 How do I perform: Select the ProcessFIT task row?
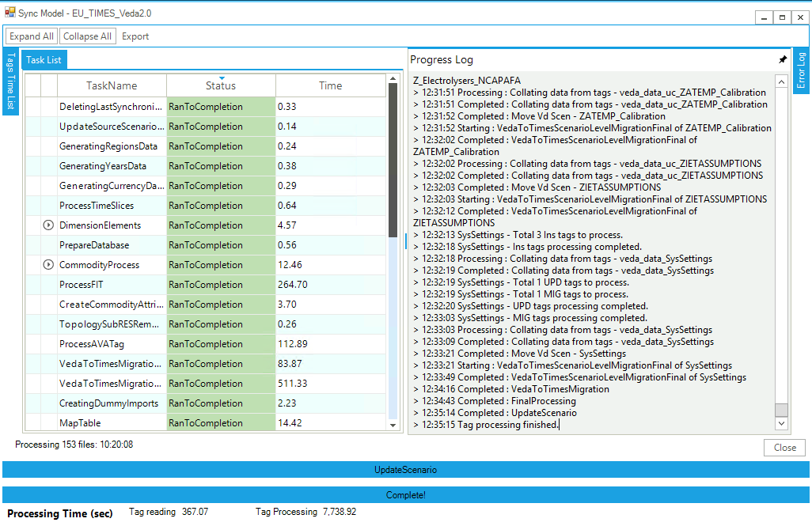coord(206,285)
